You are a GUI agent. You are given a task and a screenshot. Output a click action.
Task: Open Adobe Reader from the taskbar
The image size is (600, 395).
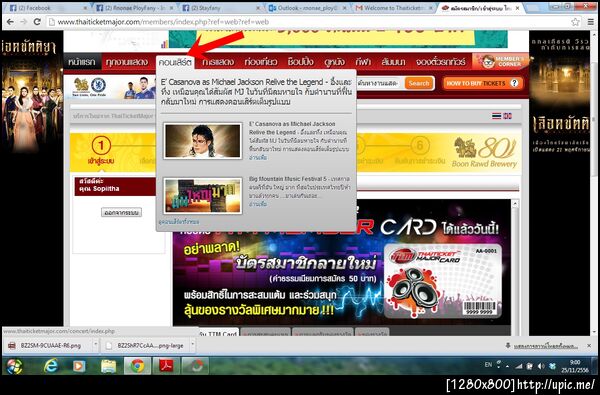tap(166, 366)
